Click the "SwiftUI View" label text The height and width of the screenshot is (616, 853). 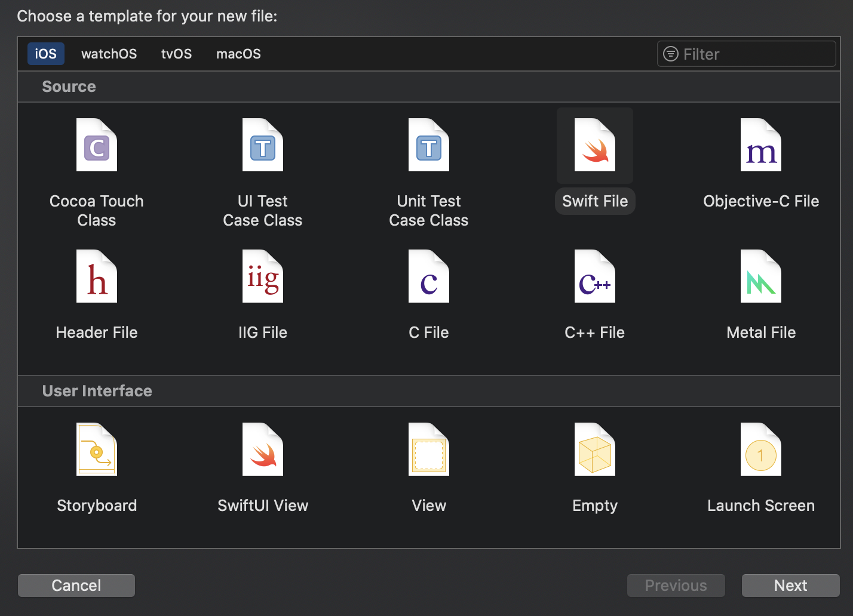click(263, 506)
